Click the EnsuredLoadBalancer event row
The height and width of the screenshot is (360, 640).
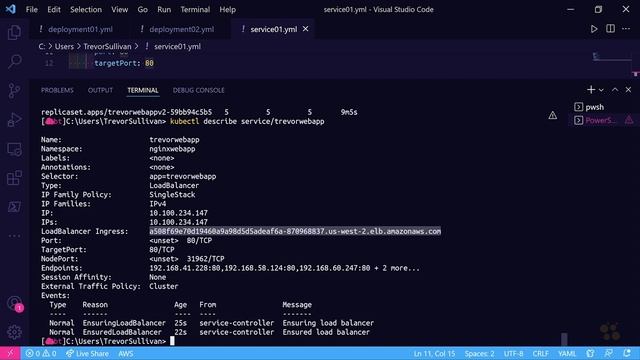tap(209, 332)
